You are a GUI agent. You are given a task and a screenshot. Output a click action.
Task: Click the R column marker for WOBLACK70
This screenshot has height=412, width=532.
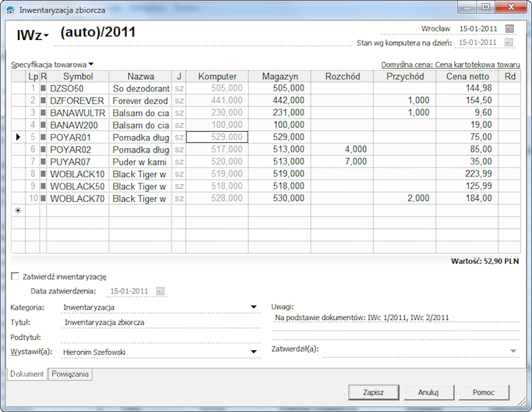click(44, 199)
